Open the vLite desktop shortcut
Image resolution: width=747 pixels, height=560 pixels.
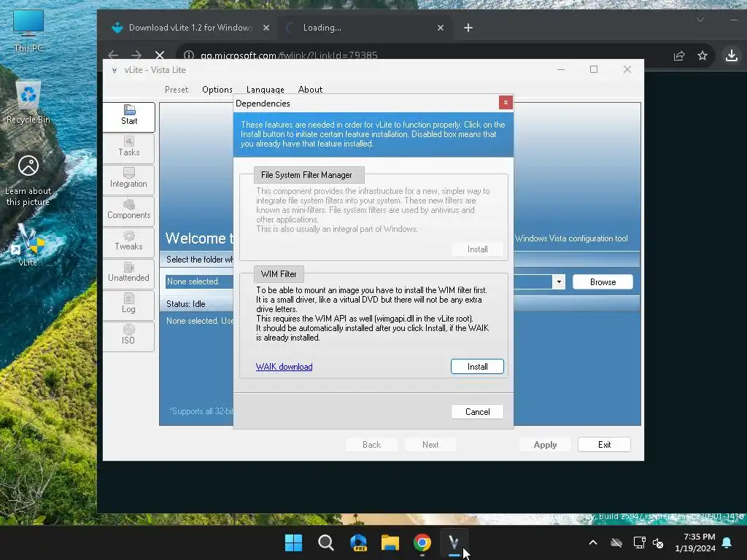(x=28, y=245)
